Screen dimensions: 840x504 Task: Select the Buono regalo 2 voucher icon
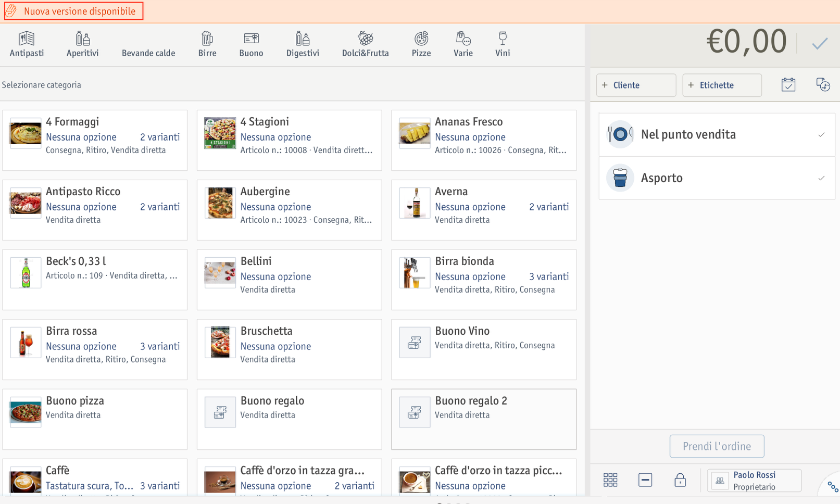[x=415, y=412]
